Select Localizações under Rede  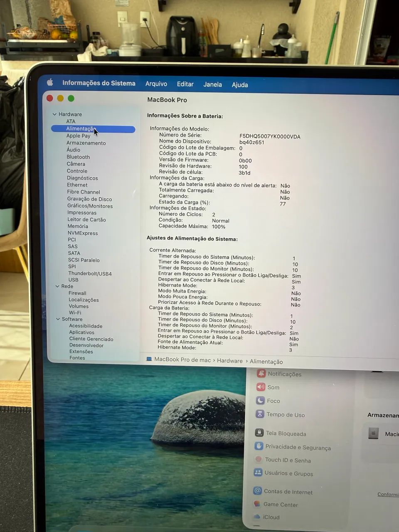tap(84, 300)
